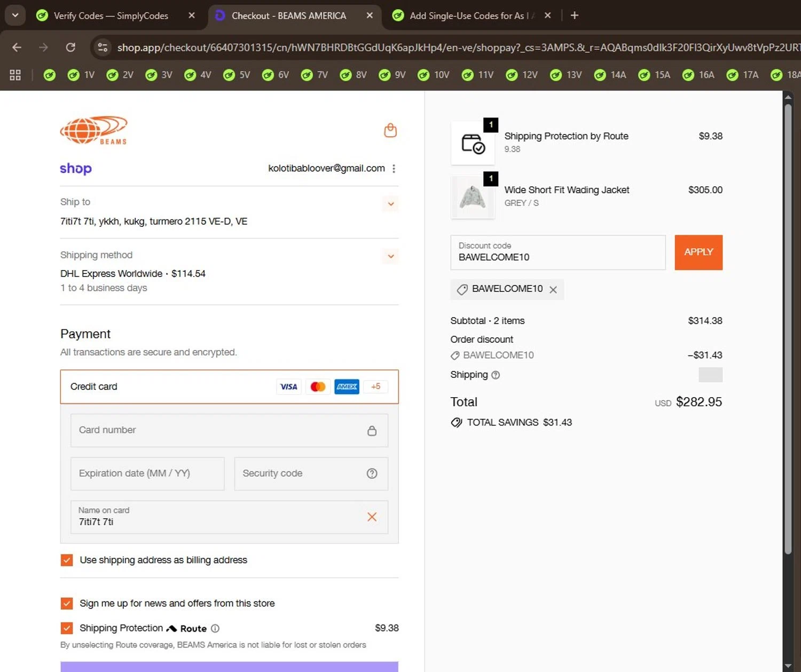The width and height of the screenshot is (801, 672).
Task: Open the 5V bookmark
Action: tap(237, 75)
